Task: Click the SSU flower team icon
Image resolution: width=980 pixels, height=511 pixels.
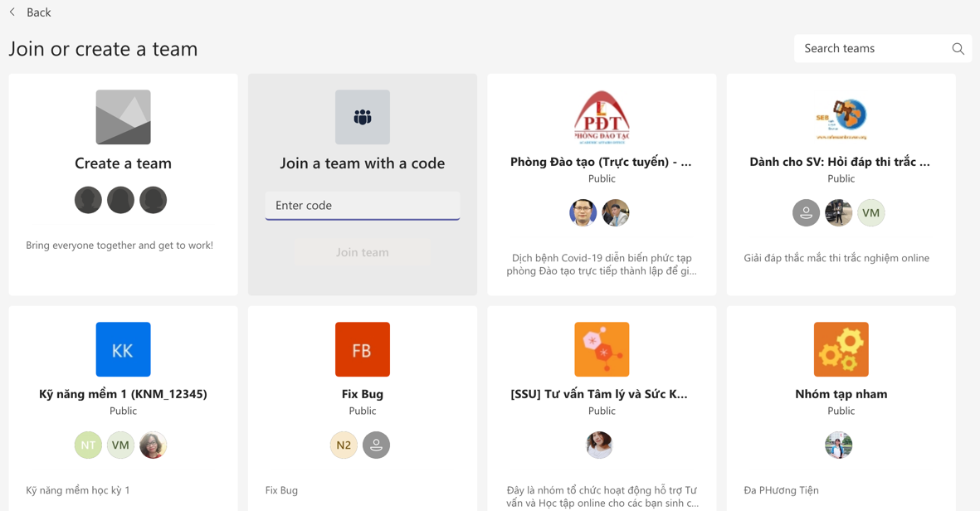Action: point(602,349)
